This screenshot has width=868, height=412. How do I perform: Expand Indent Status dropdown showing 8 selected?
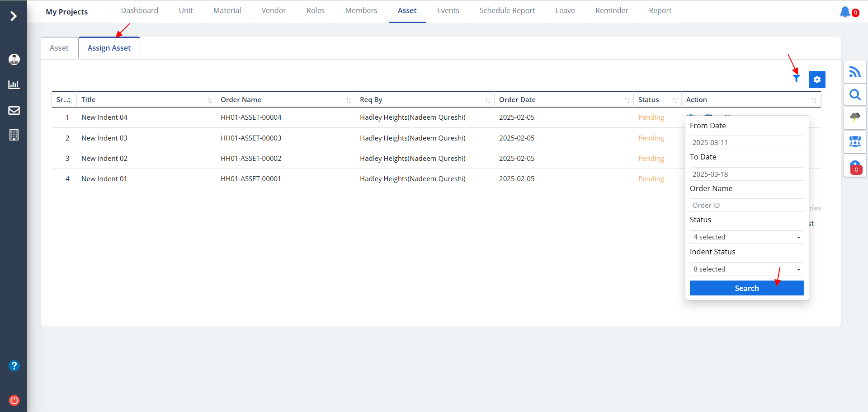click(x=746, y=269)
